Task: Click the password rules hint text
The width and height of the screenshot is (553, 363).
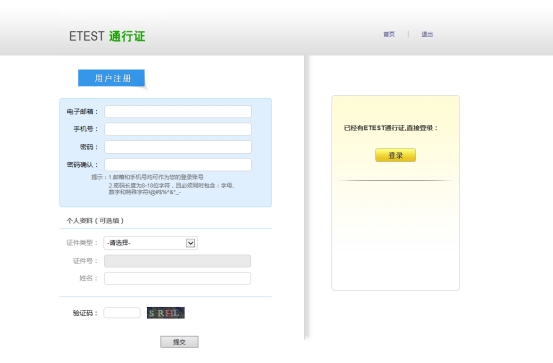Action: (x=171, y=189)
